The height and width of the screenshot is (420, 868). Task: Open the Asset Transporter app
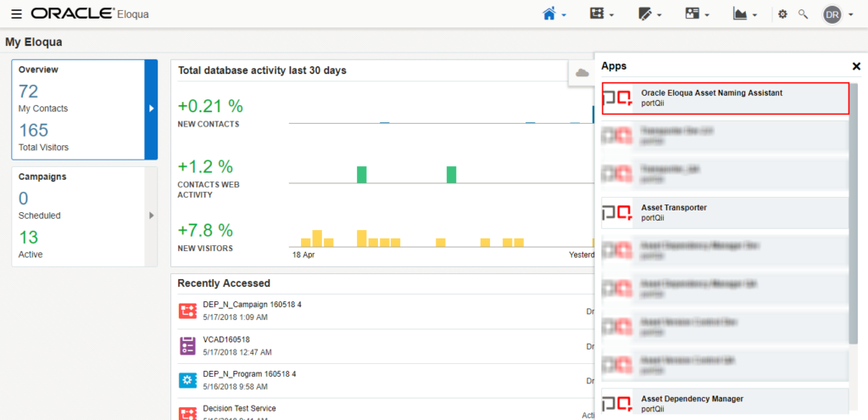pos(726,213)
